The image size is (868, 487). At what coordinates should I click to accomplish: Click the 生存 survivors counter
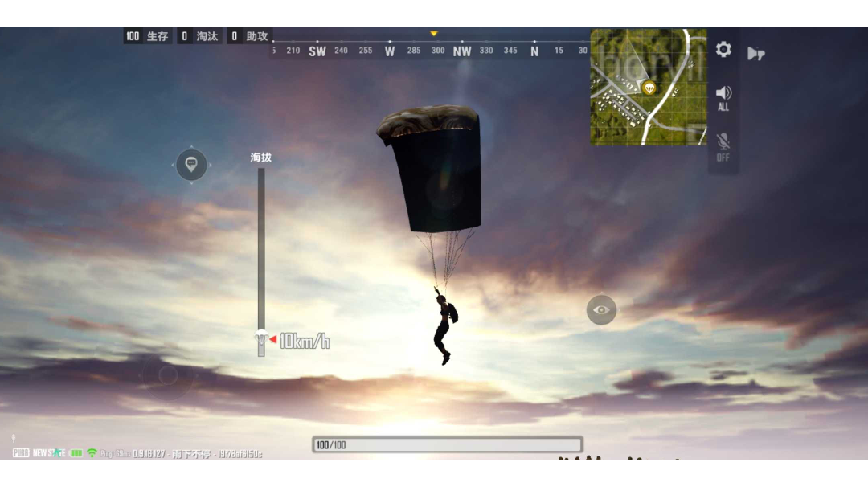point(148,36)
